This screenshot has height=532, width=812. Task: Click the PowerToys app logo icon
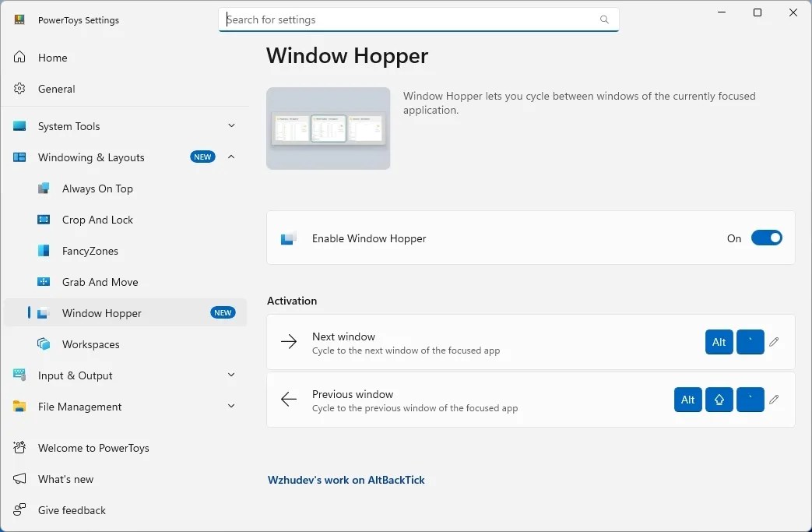coord(19,19)
